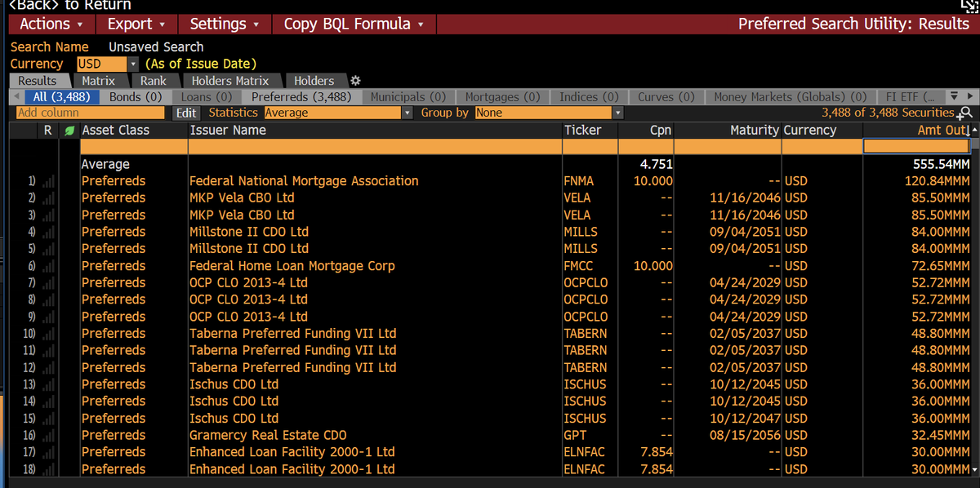Click the FNMA ticker cell
Image resolution: width=980 pixels, height=488 pixels.
click(579, 181)
